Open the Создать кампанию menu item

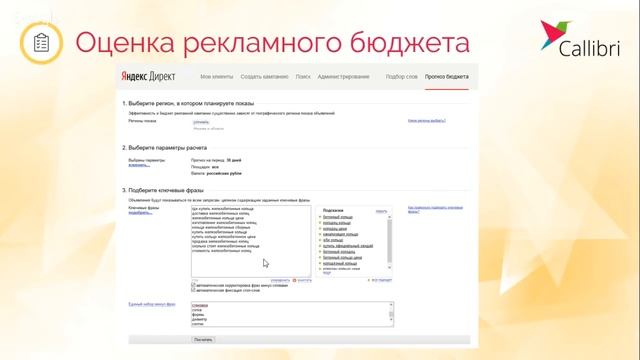264,77
